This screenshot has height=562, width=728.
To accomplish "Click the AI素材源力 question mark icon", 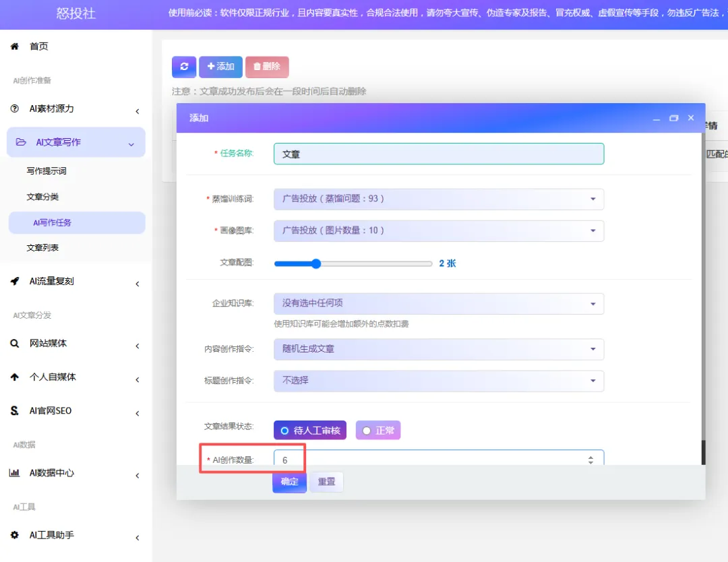I will coord(13,108).
